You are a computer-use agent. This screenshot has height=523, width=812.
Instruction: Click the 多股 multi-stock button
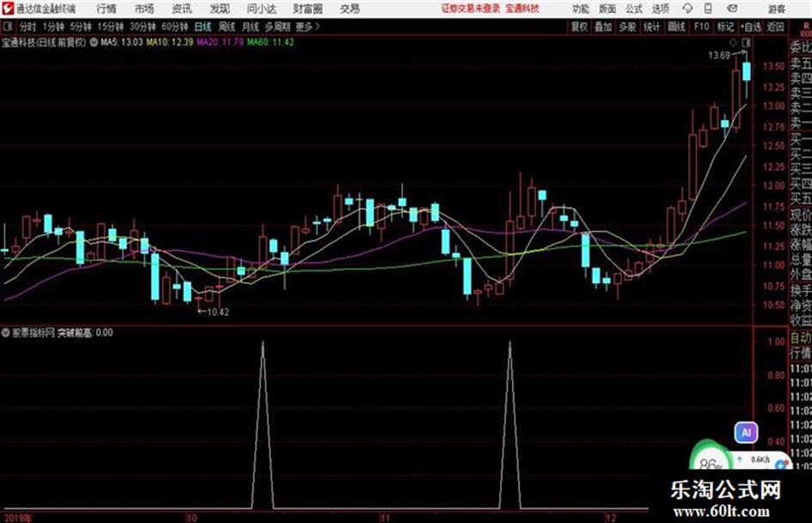[627, 27]
